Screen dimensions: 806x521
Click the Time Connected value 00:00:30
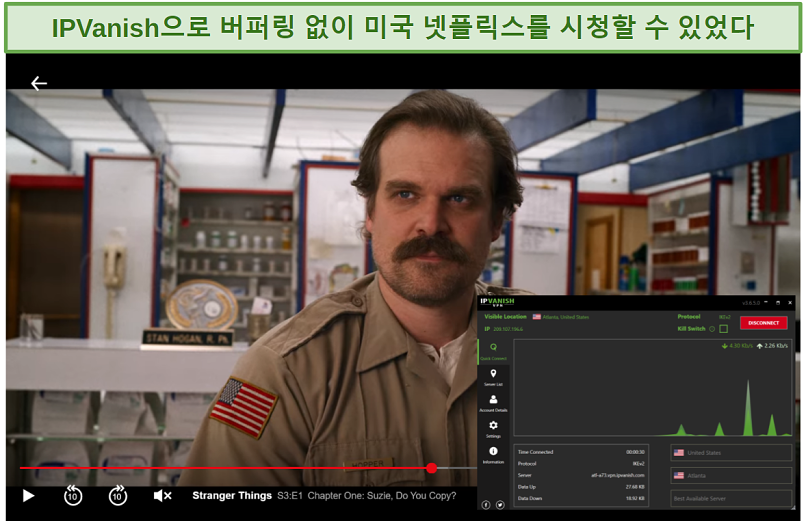point(635,452)
